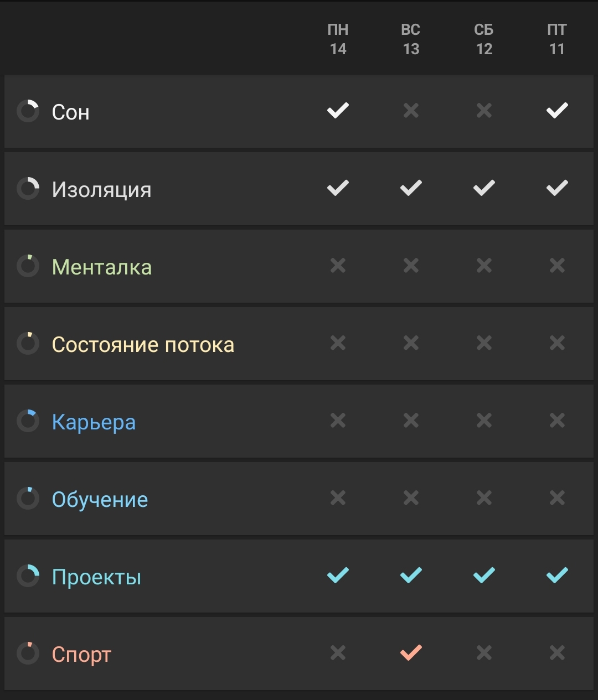Tap the orange Спорт progress ring
The image size is (598, 700).
click(x=28, y=654)
